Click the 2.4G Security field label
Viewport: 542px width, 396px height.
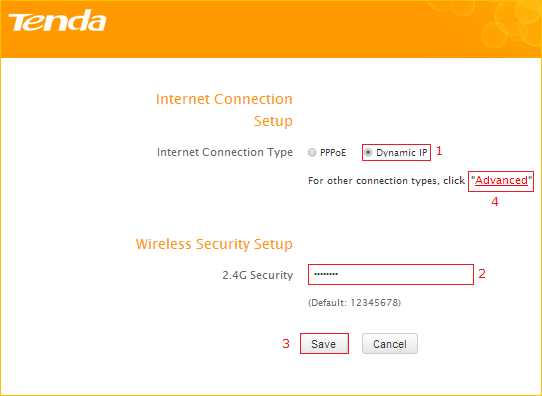coord(258,275)
